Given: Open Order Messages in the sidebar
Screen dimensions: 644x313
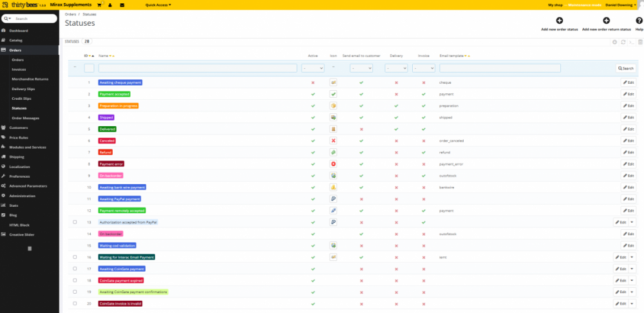Looking at the screenshot, I should (26, 118).
